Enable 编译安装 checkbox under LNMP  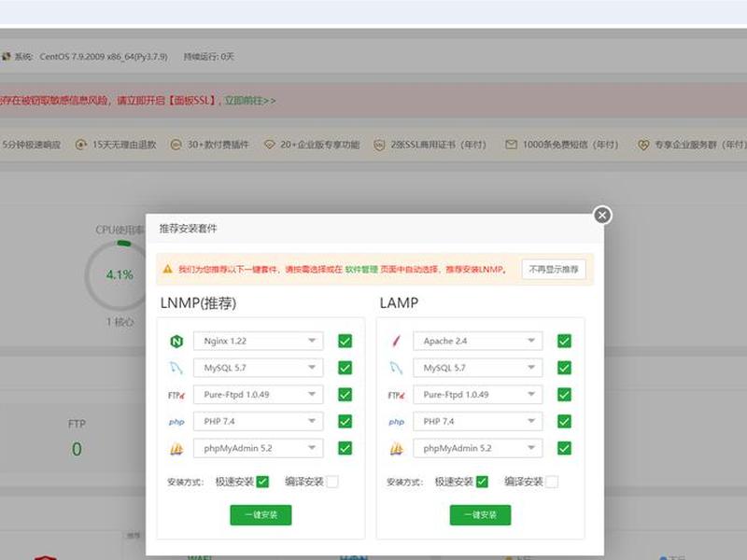332,482
